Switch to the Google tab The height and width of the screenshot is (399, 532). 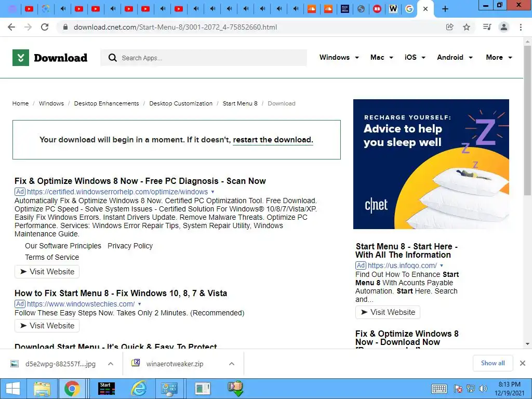pos(409,9)
